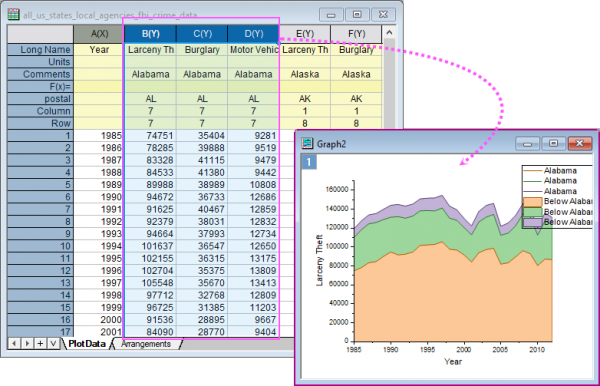Close the Graph2 window
The image size is (600, 386).
(580, 144)
